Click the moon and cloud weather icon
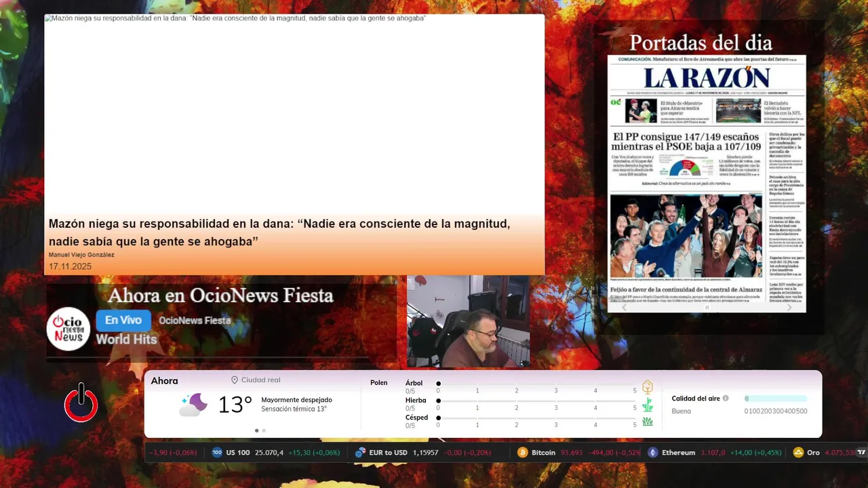 point(193,405)
